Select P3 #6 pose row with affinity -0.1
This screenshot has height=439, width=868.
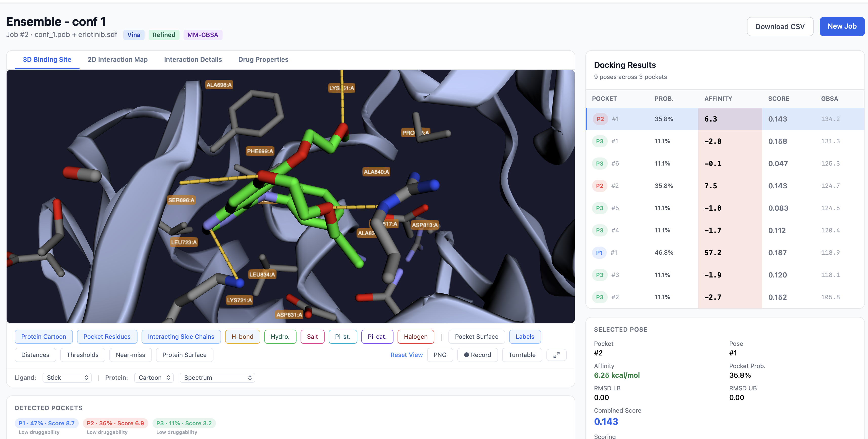(725, 163)
